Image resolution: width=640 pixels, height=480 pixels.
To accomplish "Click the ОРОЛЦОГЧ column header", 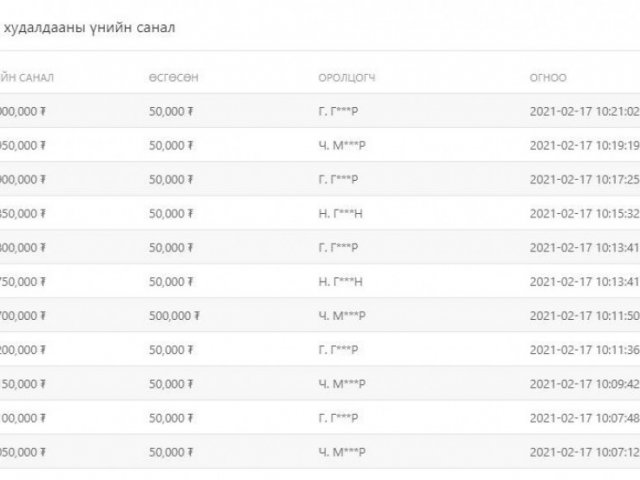I will (347, 78).
